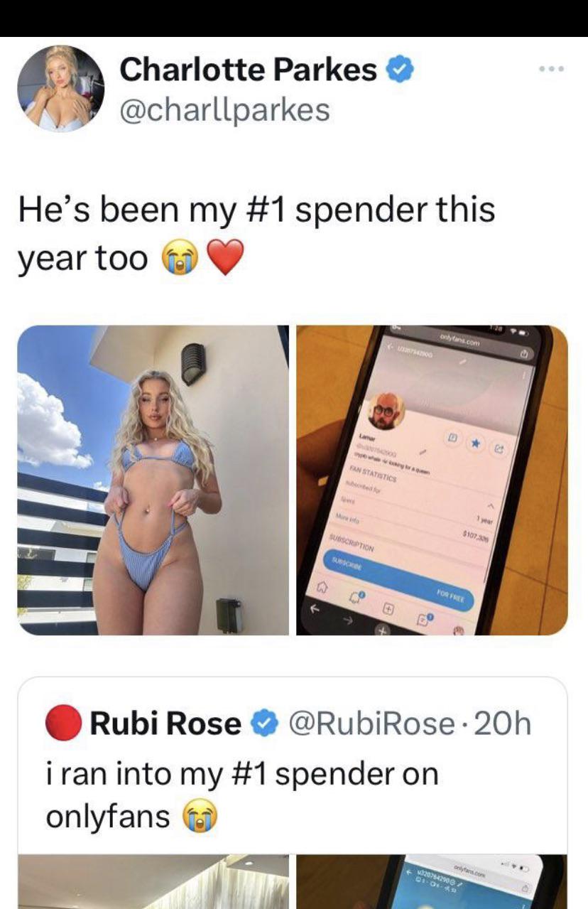Click the crying emoji after 'onlyfans'
Image resolution: width=588 pixels, height=909 pixels.
click(202, 814)
